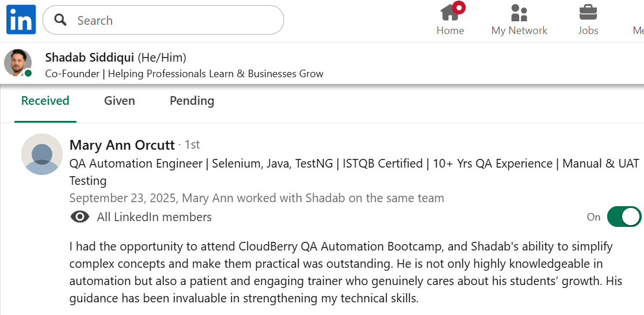Click the My Network label
The width and height of the screenshot is (644, 315).
coord(519,31)
